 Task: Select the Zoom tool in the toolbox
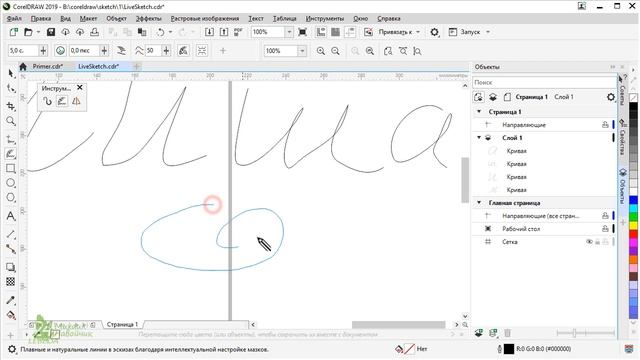[11, 121]
